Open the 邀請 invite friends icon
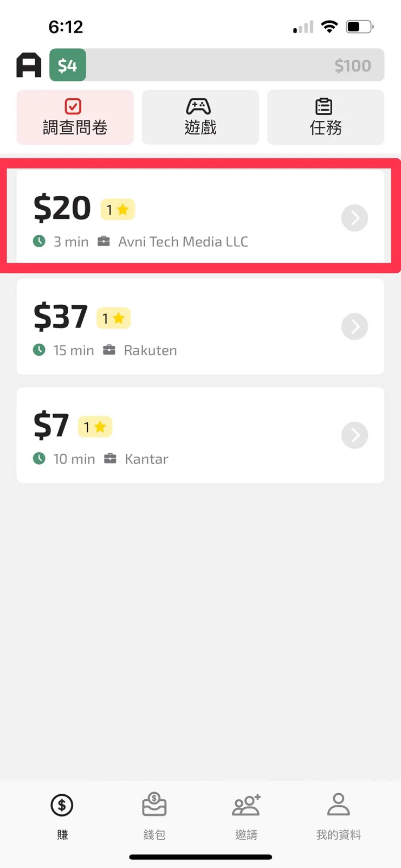The image size is (401, 868). [x=247, y=805]
